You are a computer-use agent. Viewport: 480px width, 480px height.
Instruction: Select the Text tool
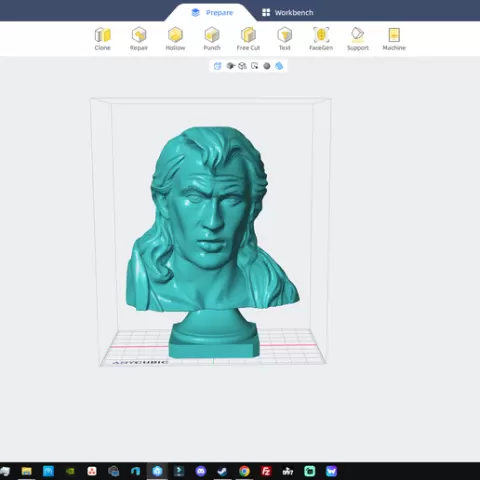285,39
